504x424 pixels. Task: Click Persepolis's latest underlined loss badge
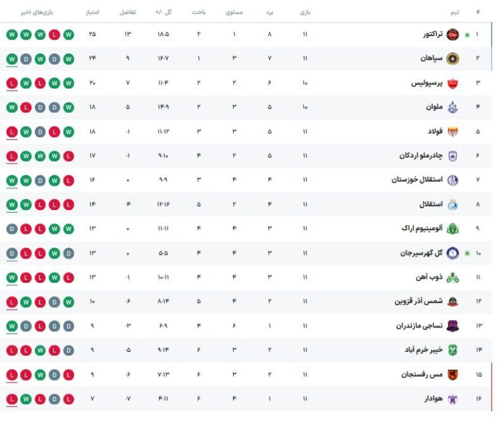[12, 83]
